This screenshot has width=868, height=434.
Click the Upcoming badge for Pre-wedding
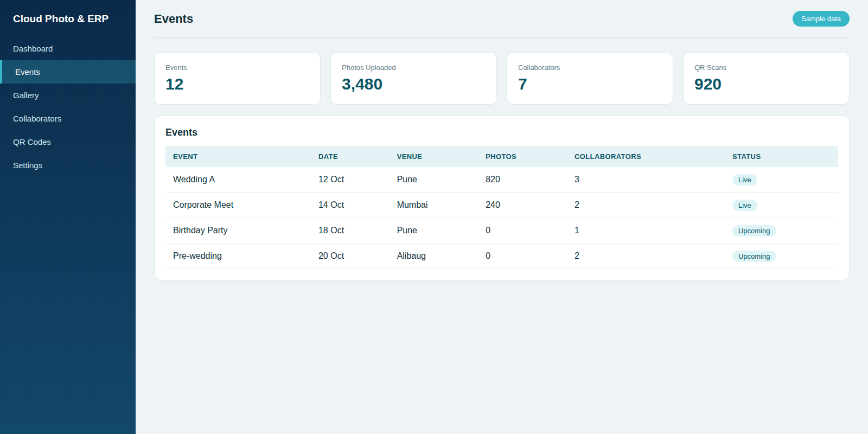754,257
